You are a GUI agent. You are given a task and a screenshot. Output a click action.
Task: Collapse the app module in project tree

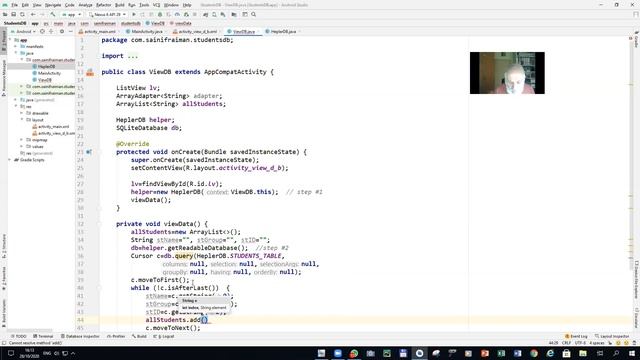(11, 40)
